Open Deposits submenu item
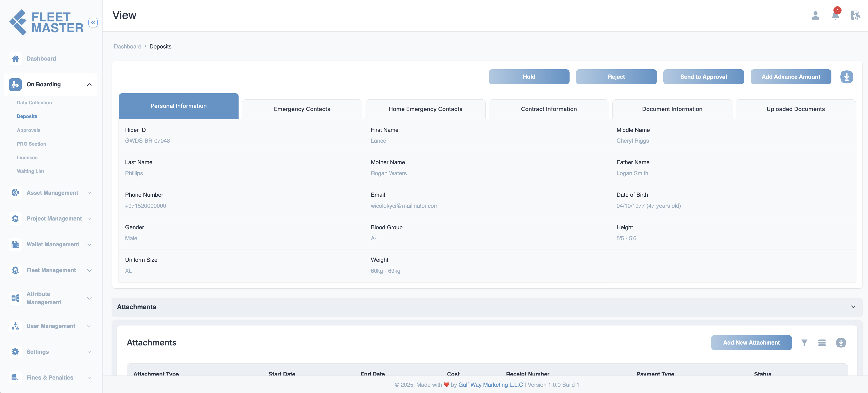Viewport: 868px width, 393px height. click(27, 116)
